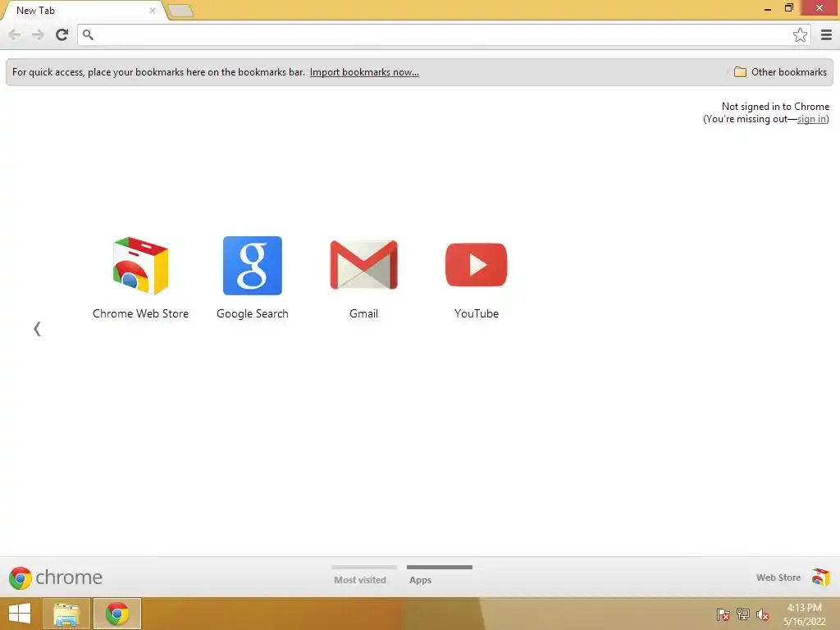Screen dimensions: 840x630
Task: Click the Web Store icon at bottom right
Action: [x=820, y=577]
